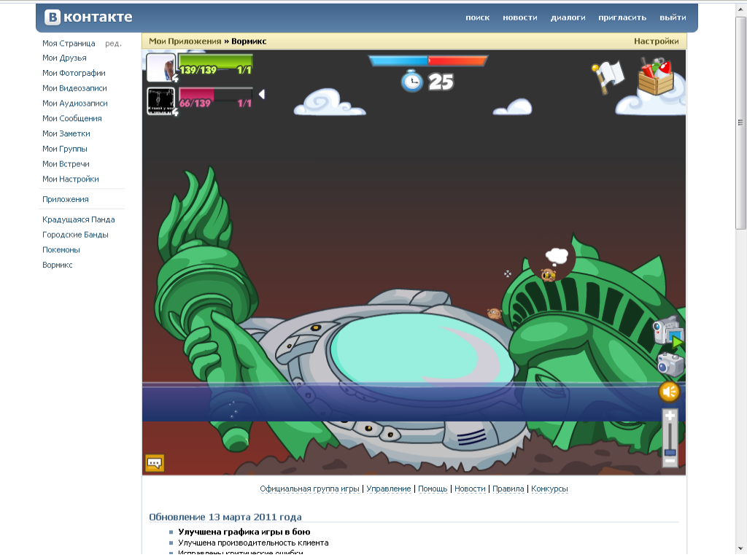This screenshot has height=560, width=747.
Task: Click the stopwatch timer icon
Action: click(411, 80)
